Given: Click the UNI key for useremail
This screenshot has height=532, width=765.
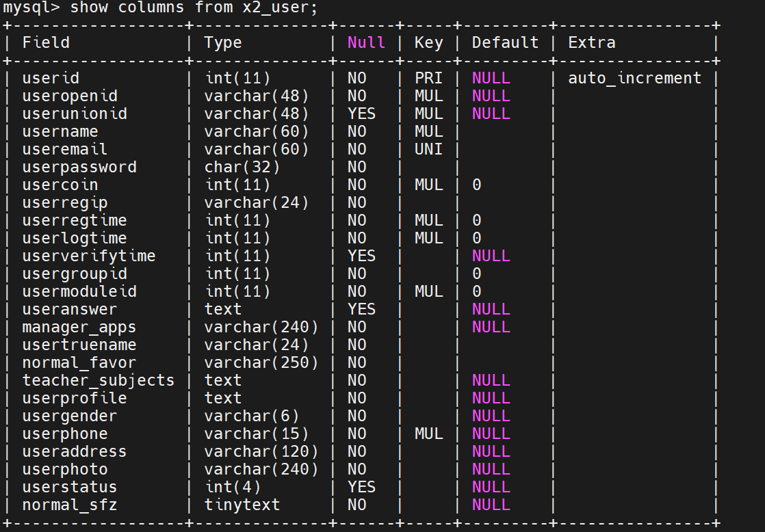Looking at the screenshot, I should pos(428,149).
